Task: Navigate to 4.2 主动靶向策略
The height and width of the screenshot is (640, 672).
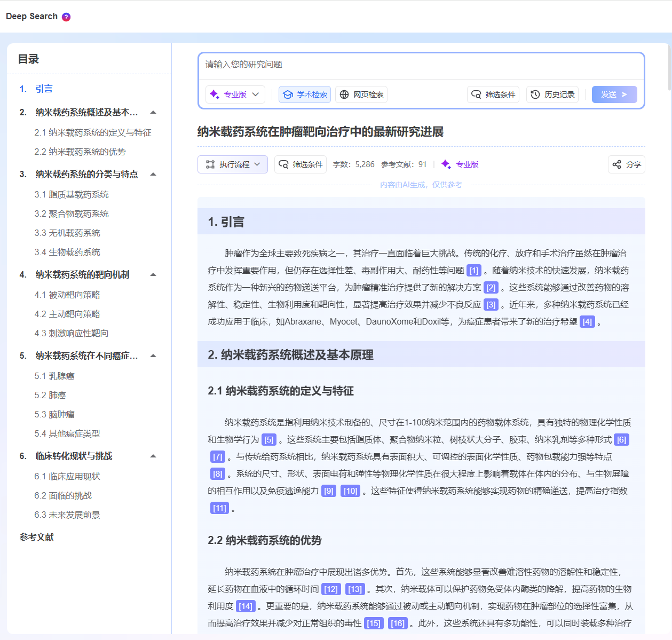Action: coord(67,314)
